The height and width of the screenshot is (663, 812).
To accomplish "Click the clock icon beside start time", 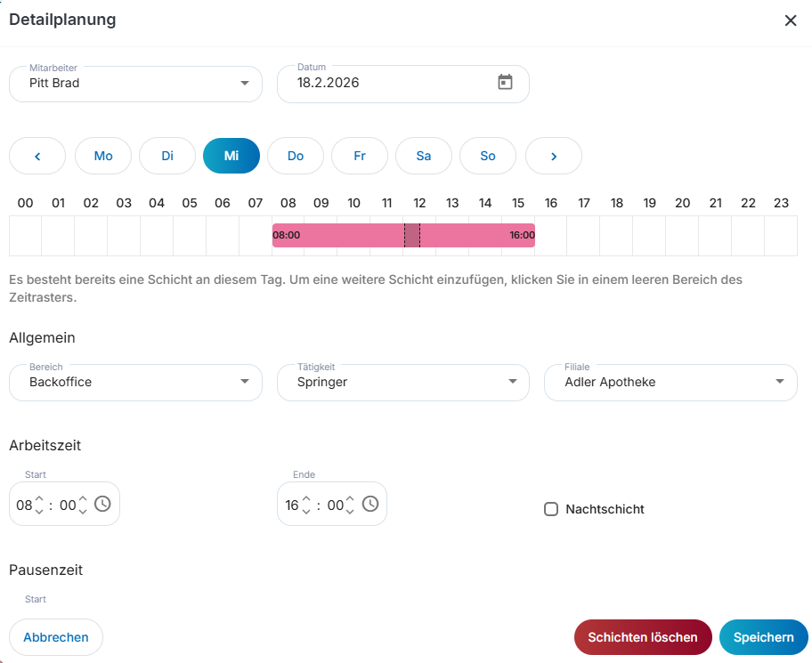I will coord(102,505).
